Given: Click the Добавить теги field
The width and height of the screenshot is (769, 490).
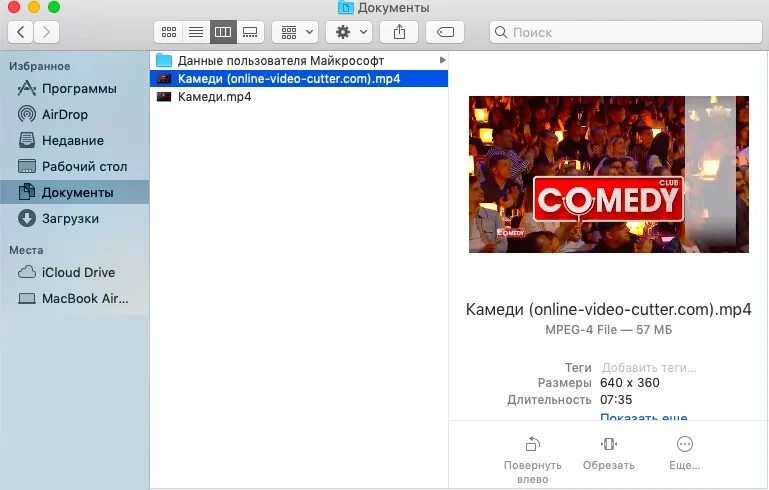Looking at the screenshot, I should point(648,367).
